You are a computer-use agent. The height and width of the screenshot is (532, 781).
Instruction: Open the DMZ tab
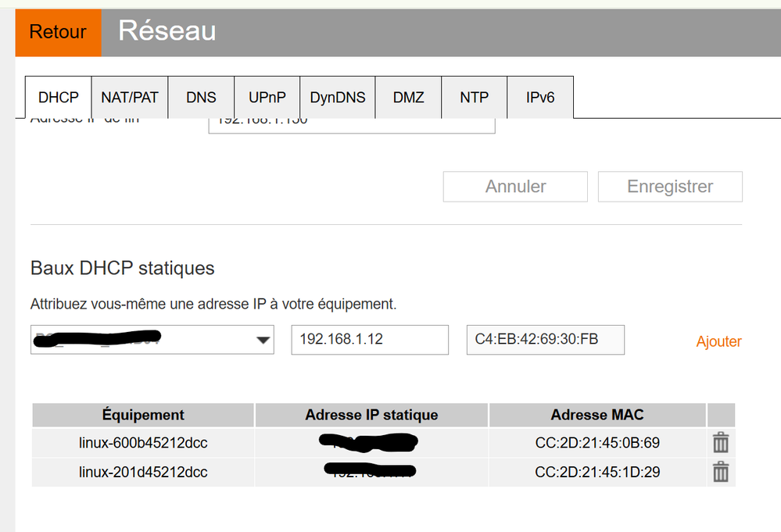409,98
